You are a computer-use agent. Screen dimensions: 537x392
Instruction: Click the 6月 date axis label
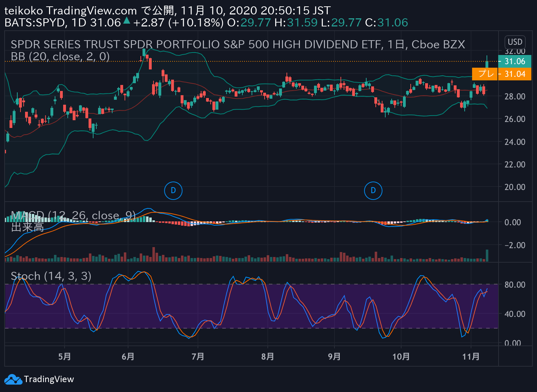point(128,356)
